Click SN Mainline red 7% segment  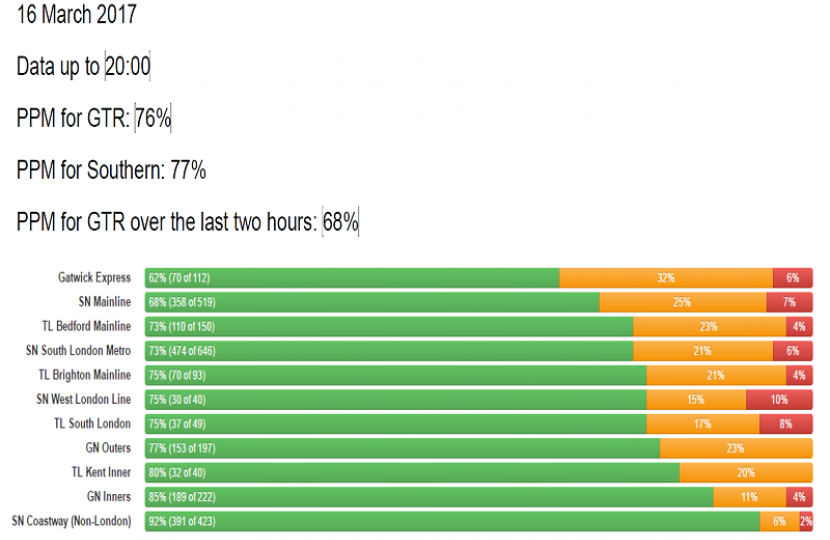click(789, 302)
